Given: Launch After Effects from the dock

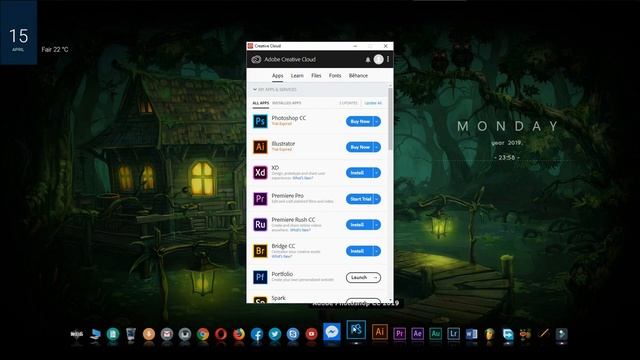Looking at the screenshot, I should (x=417, y=334).
